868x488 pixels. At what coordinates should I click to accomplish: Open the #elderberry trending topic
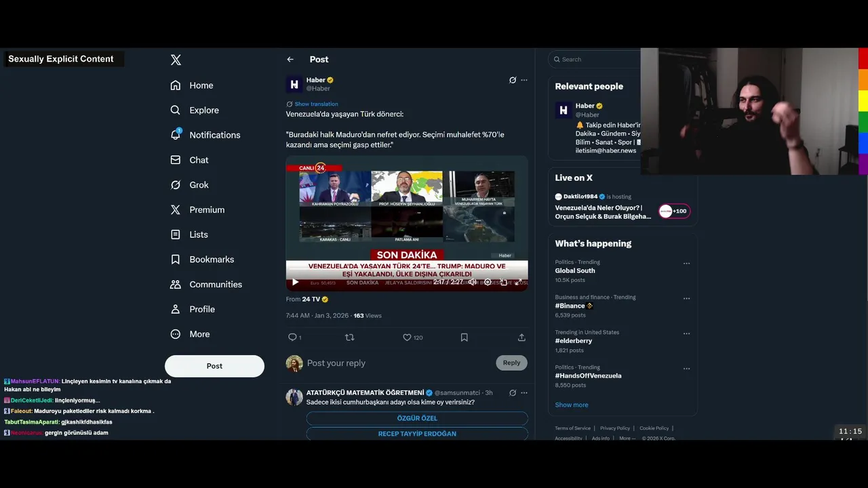[574, 341]
